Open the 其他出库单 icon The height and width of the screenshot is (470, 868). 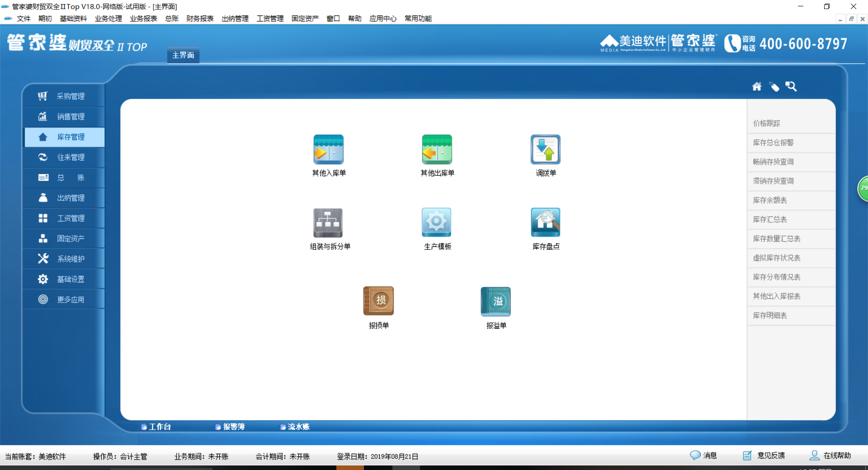pos(437,150)
